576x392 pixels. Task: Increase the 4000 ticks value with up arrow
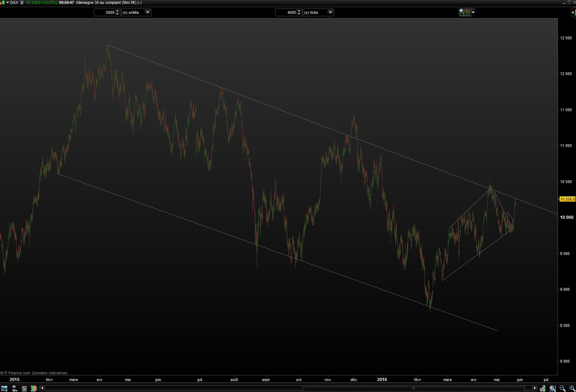point(300,11)
